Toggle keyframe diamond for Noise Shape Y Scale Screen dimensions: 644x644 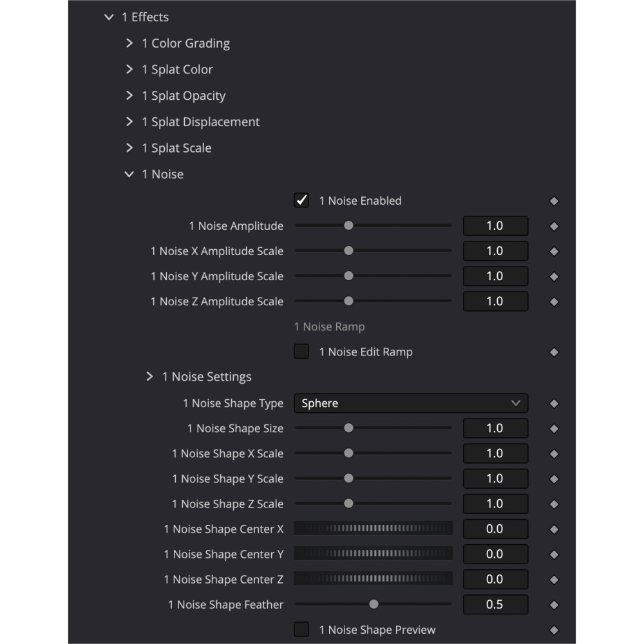point(554,479)
